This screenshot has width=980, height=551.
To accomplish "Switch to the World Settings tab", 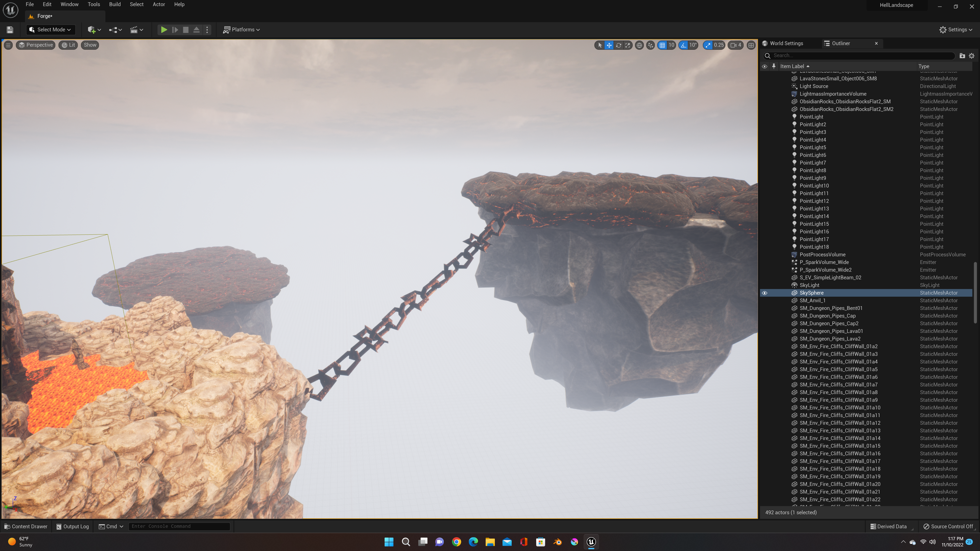I will click(x=786, y=43).
